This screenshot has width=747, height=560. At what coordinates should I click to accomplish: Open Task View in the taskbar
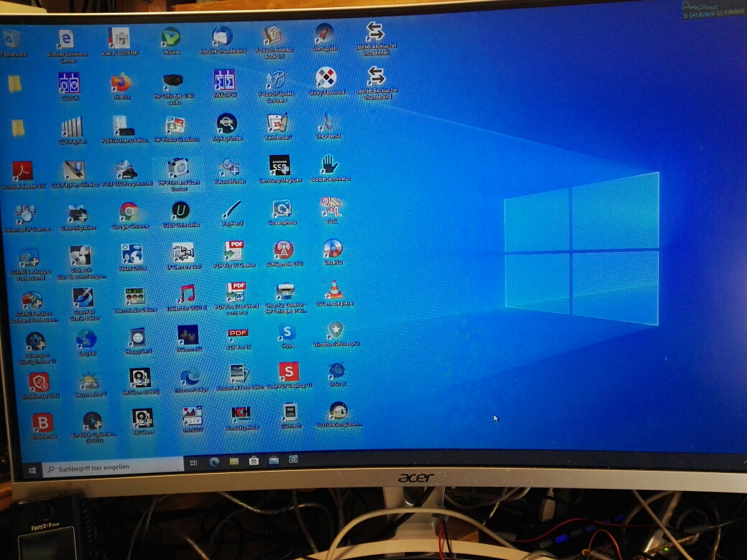(x=193, y=463)
